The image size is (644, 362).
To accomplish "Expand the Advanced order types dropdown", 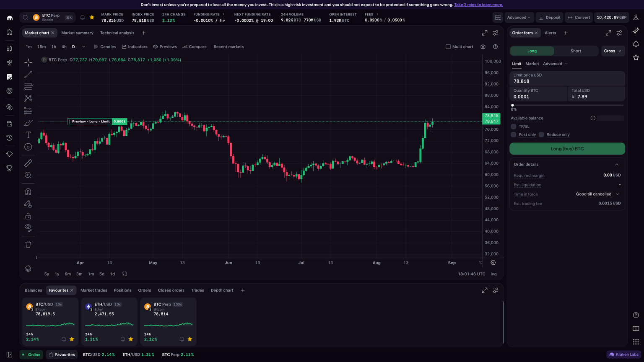I will tap(555, 64).
